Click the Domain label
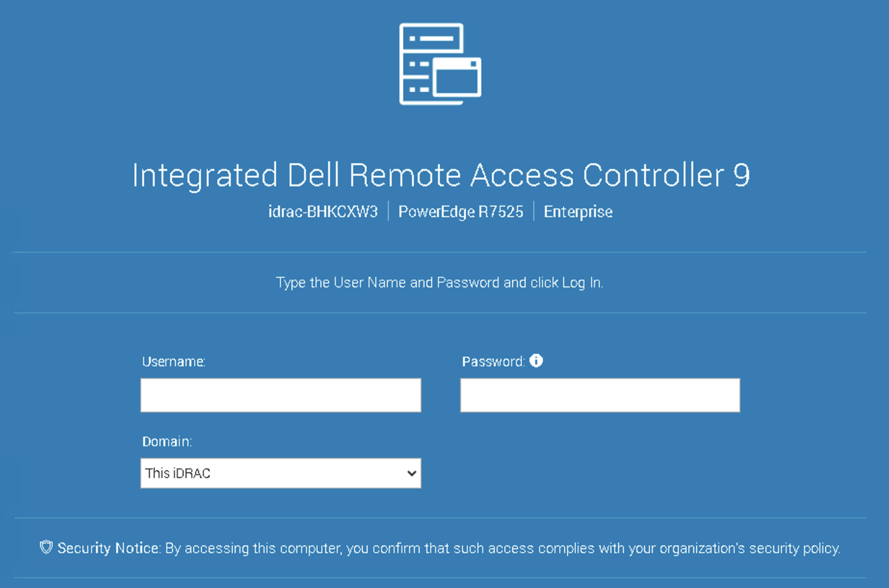The image size is (889, 588). click(x=167, y=441)
